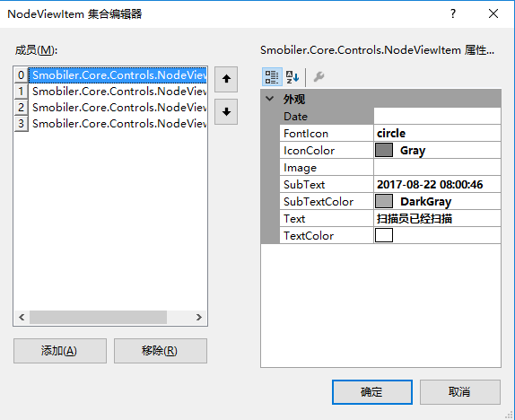Edit the FontIcon value circle

437,133
